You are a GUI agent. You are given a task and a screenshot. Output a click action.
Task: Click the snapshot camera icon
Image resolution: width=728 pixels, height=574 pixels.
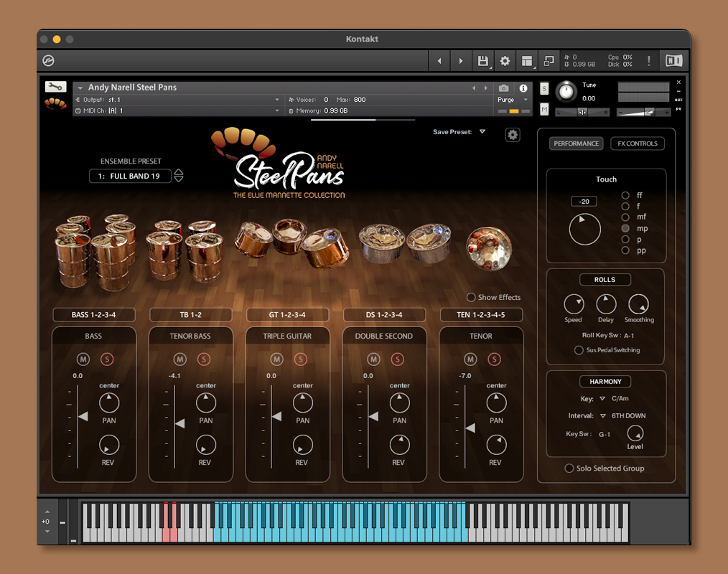coord(504,88)
